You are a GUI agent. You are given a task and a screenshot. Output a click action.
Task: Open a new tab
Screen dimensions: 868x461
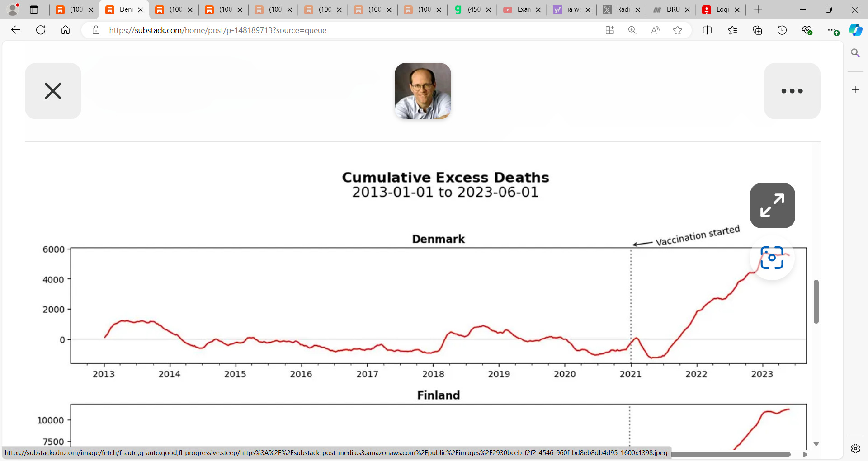coord(758,9)
